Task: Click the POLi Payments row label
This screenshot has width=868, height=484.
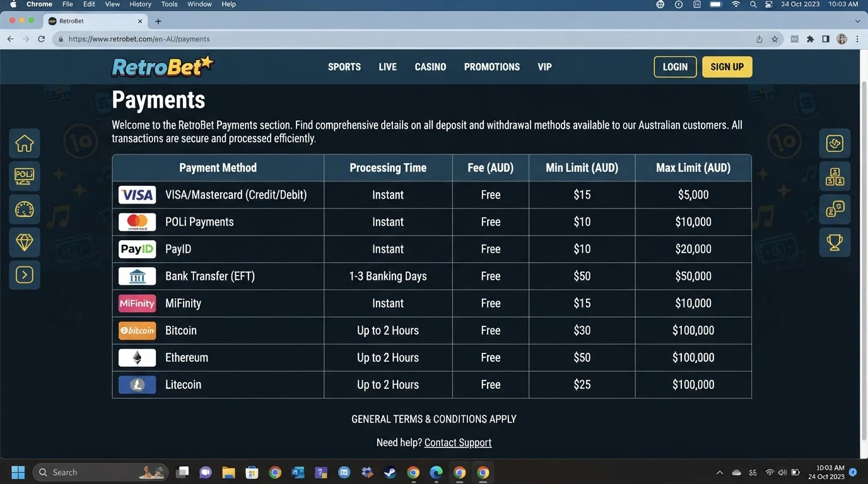Action: (x=199, y=222)
